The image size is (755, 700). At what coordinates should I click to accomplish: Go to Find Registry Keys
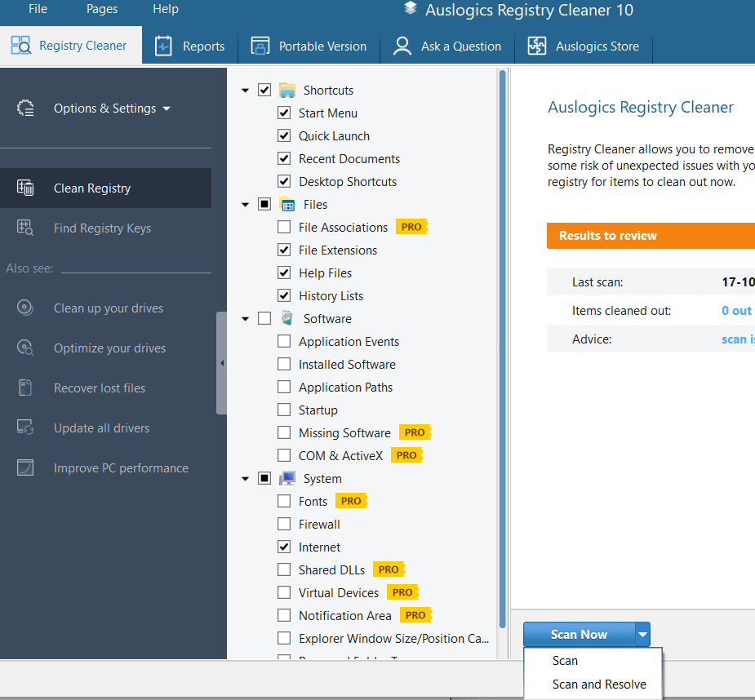(x=105, y=228)
